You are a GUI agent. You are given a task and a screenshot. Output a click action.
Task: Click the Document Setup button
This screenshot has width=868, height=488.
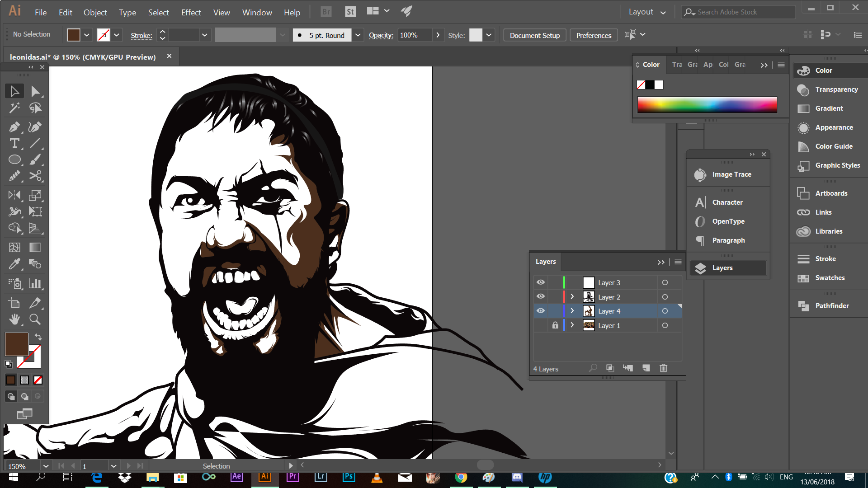click(534, 35)
